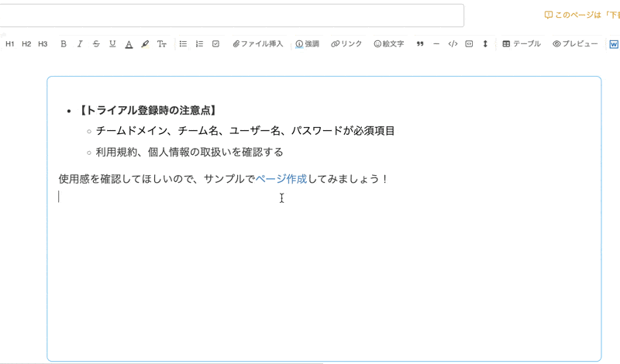Apply H1 heading format
620x364 pixels.
pos(10,44)
